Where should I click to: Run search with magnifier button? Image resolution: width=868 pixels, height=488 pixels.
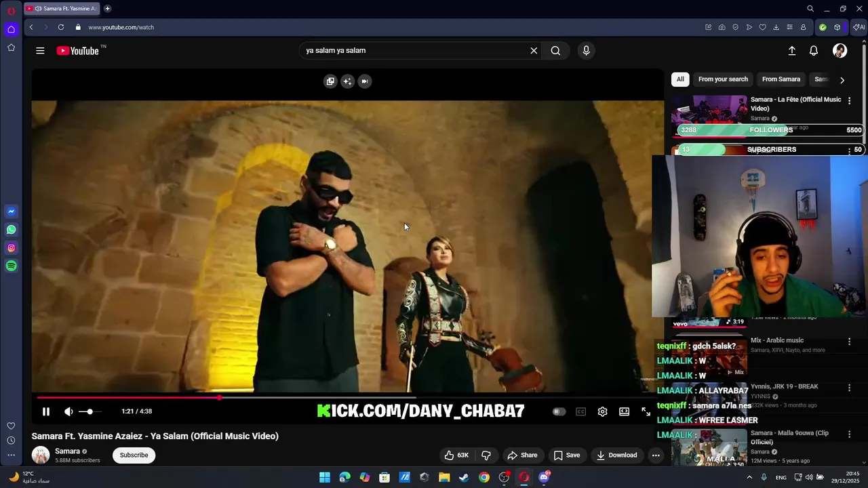click(555, 50)
